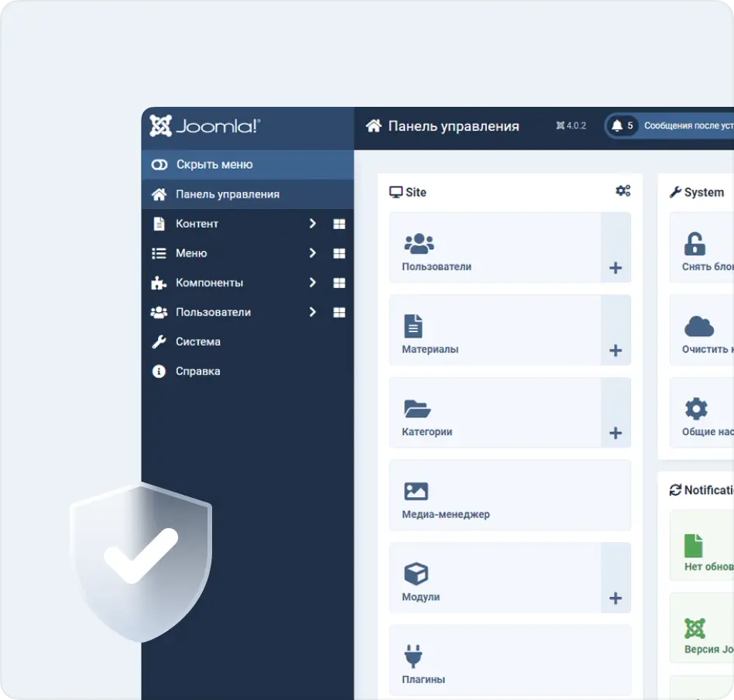Click the bell notifications icon
The image size is (734, 700).
[x=618, y=125]
